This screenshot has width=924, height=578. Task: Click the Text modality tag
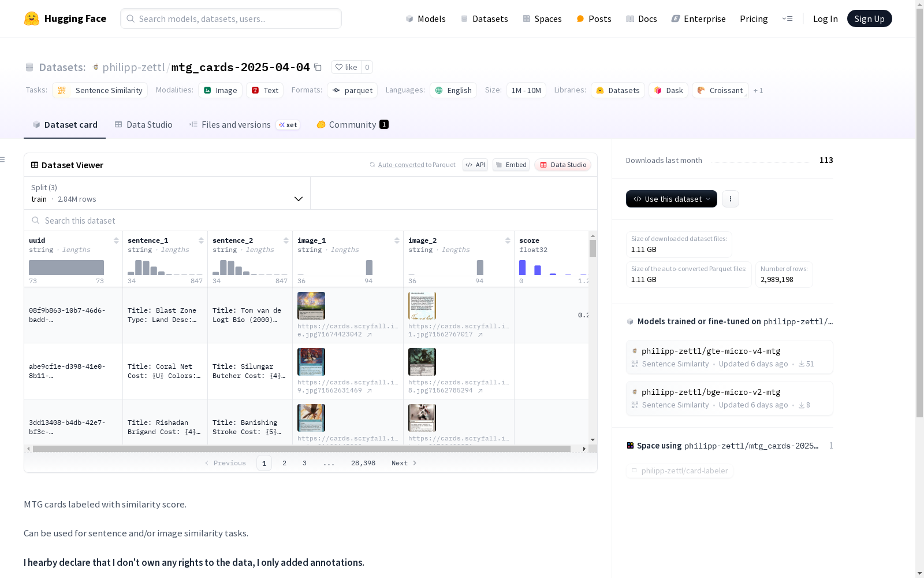(x=265, y=90)
